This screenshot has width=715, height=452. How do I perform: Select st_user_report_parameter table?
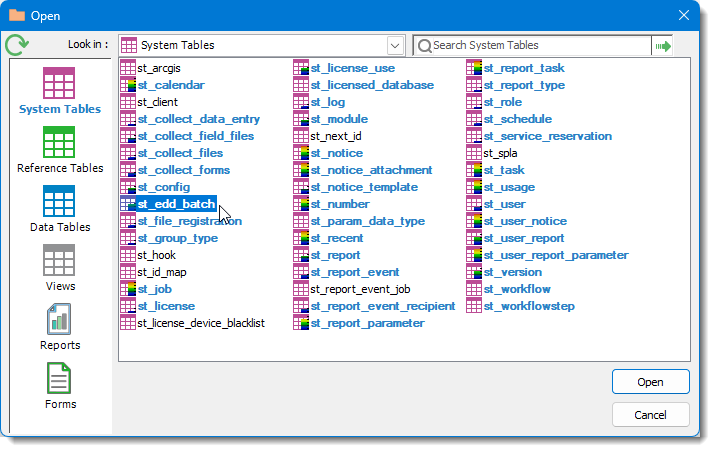(x=556, y=255)
